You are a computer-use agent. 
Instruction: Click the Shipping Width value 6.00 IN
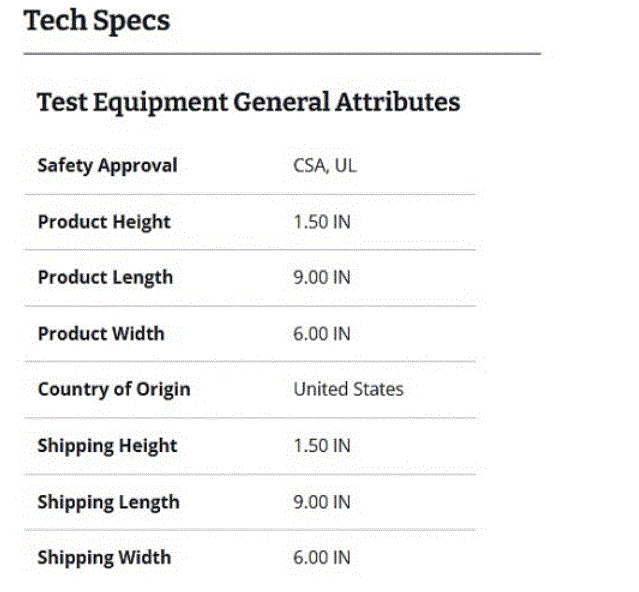[321, 557]
